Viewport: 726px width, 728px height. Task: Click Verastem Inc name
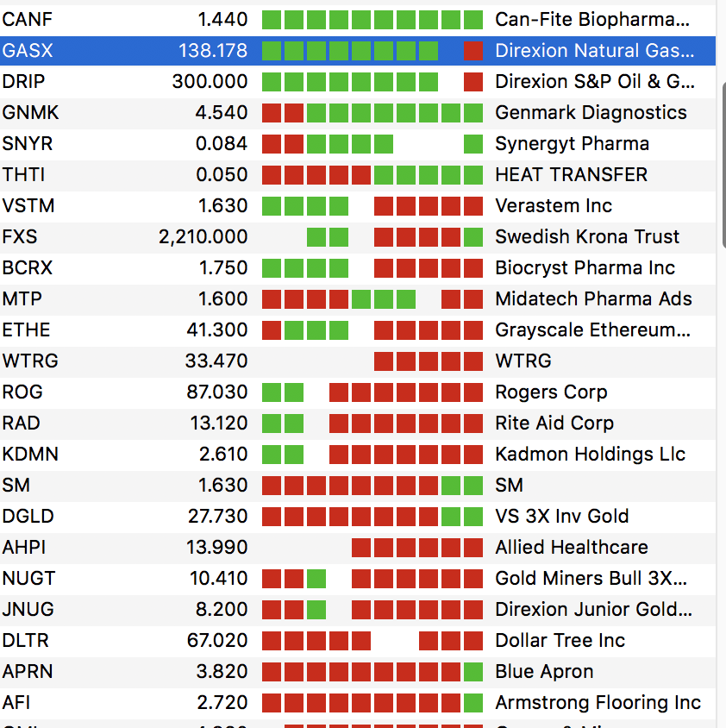[554, 206]
